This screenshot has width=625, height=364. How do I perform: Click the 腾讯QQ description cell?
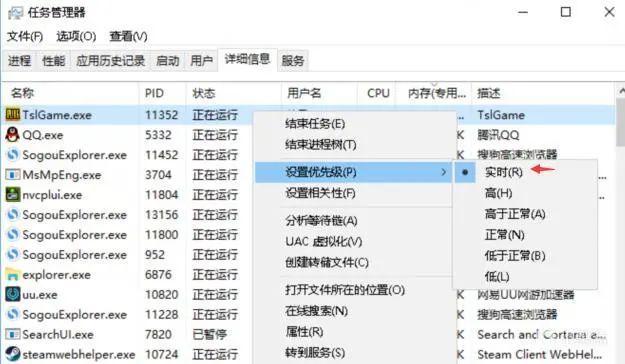pyautogui.click(x=498, y=135)
